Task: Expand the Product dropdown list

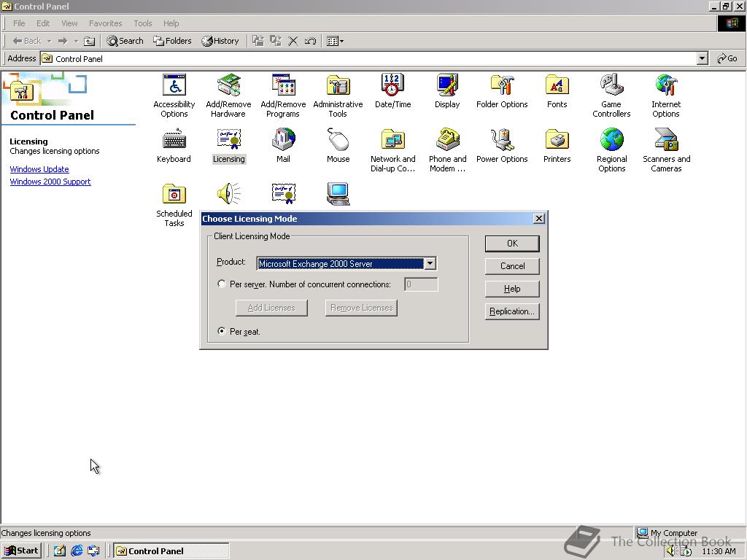Action: coord(430,263)
